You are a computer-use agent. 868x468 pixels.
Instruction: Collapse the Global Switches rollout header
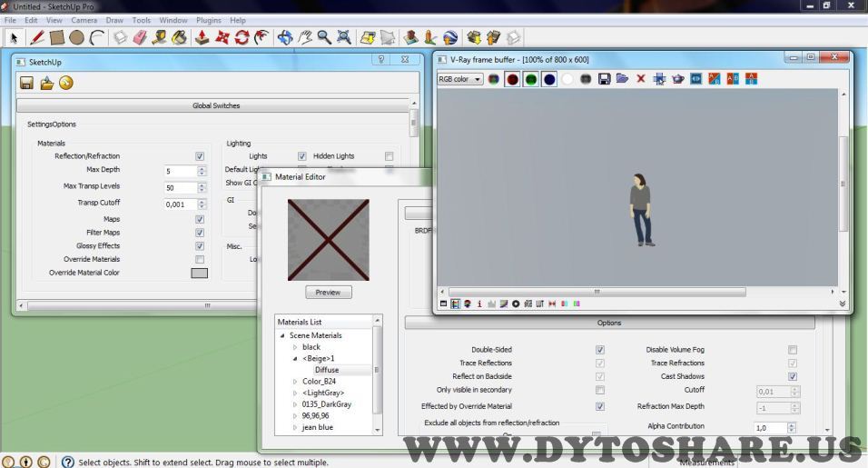(215, 105)
